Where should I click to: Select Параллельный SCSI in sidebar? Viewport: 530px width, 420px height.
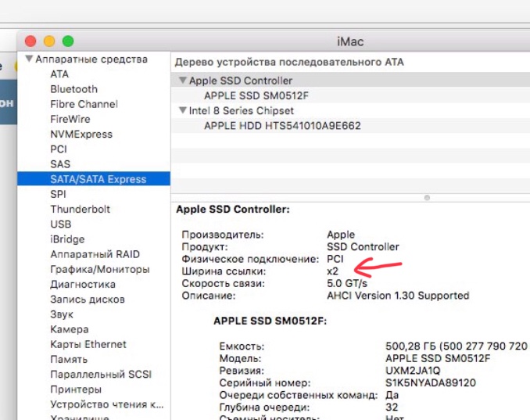[101, 374]
